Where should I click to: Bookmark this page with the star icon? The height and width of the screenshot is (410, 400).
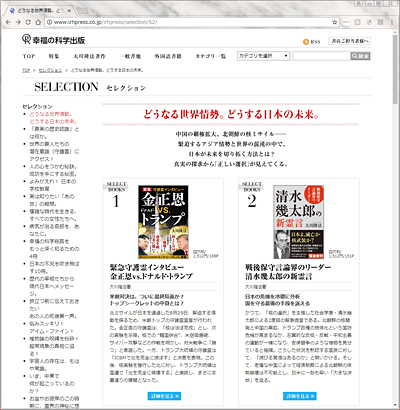[335, 22]
